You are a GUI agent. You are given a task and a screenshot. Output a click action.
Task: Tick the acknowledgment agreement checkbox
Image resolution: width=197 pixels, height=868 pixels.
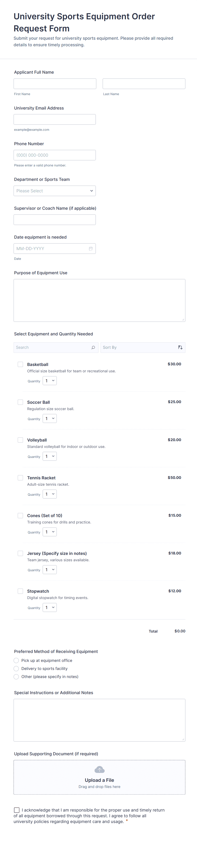[17, 810]
